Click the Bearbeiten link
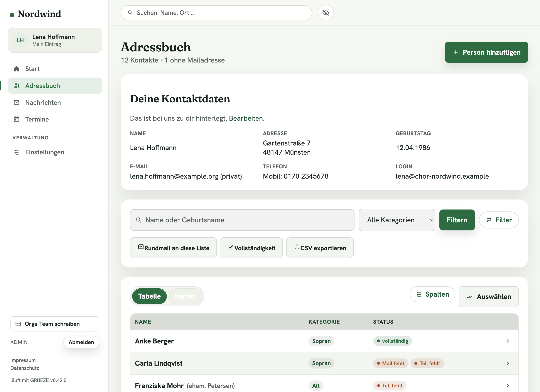The width and height of the screenshot is (540, 392). point(246,118)
